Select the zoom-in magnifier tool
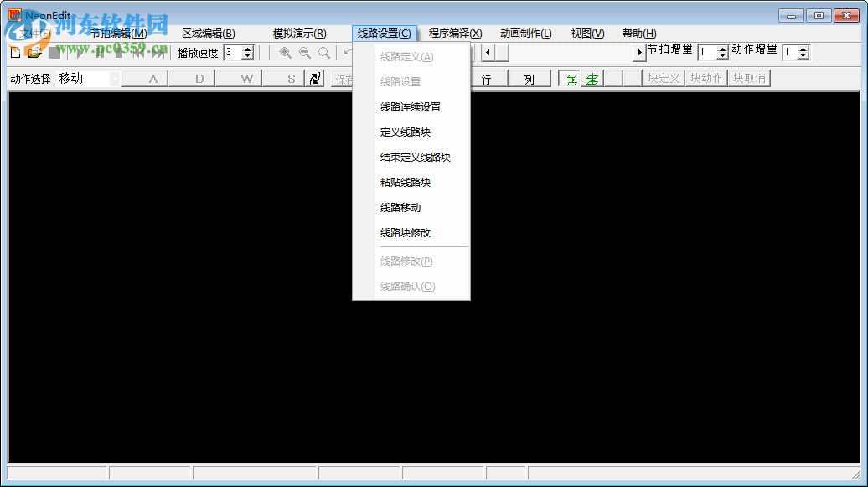Screen dimensions: 868x487 tap(285, 52)
